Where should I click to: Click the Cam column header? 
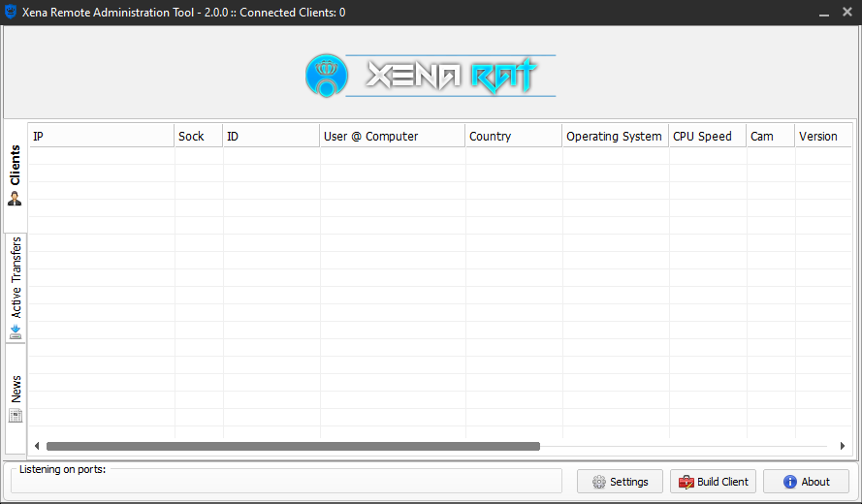770,136
